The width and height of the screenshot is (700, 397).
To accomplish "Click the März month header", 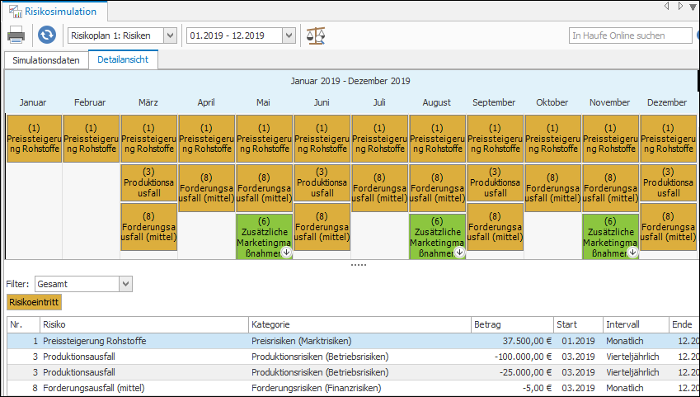I will [x=148, y=103].
